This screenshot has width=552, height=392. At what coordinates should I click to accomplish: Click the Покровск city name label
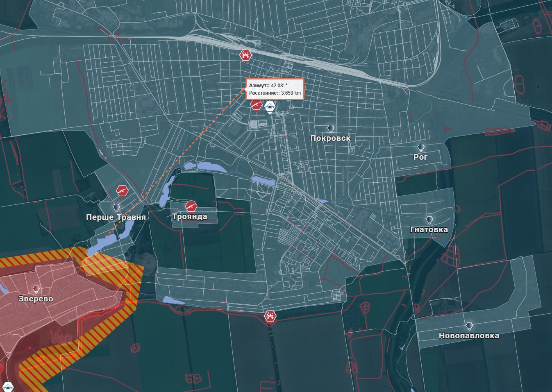330,138
